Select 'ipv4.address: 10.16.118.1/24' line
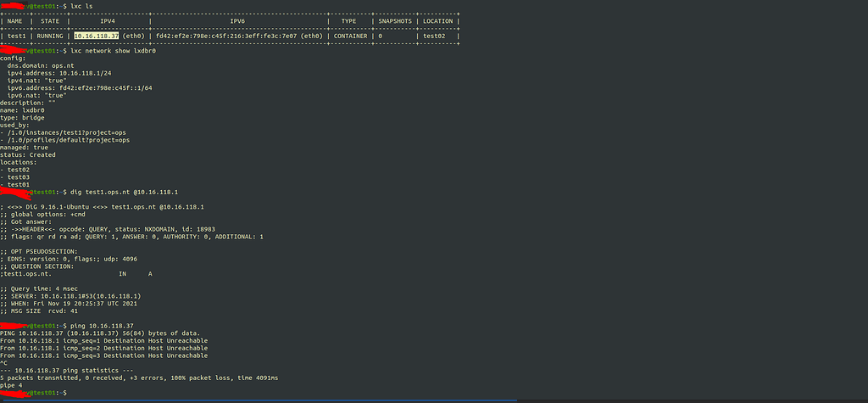The height and width of the screenshot is (403, 868). (61, 73)
